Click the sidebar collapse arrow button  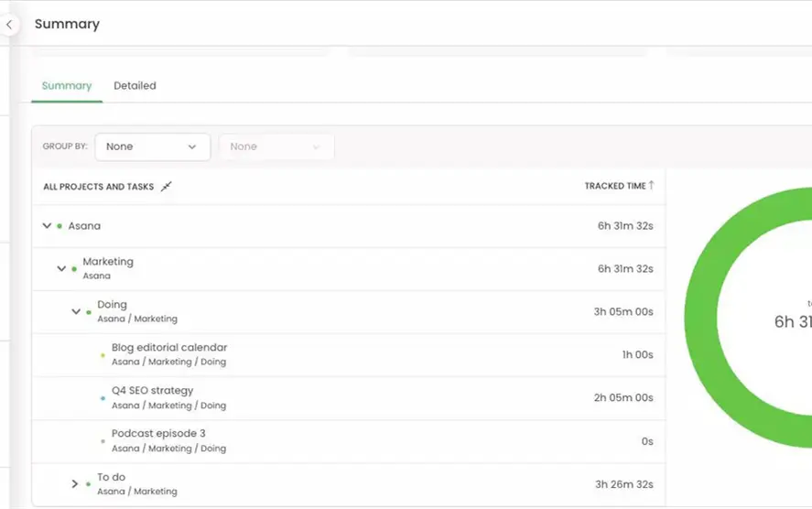(x=9, y=25)
